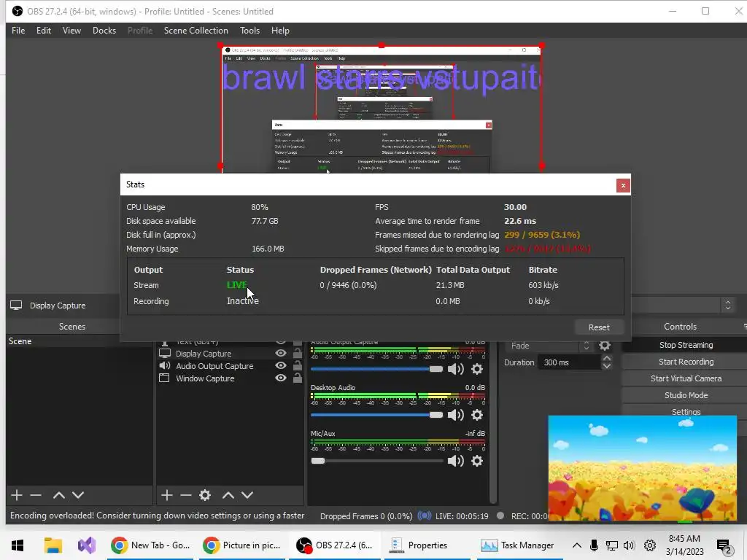Toggle lock on Display Capture source
This screenshot has height=560, width=747.
(x=298, y=354)
